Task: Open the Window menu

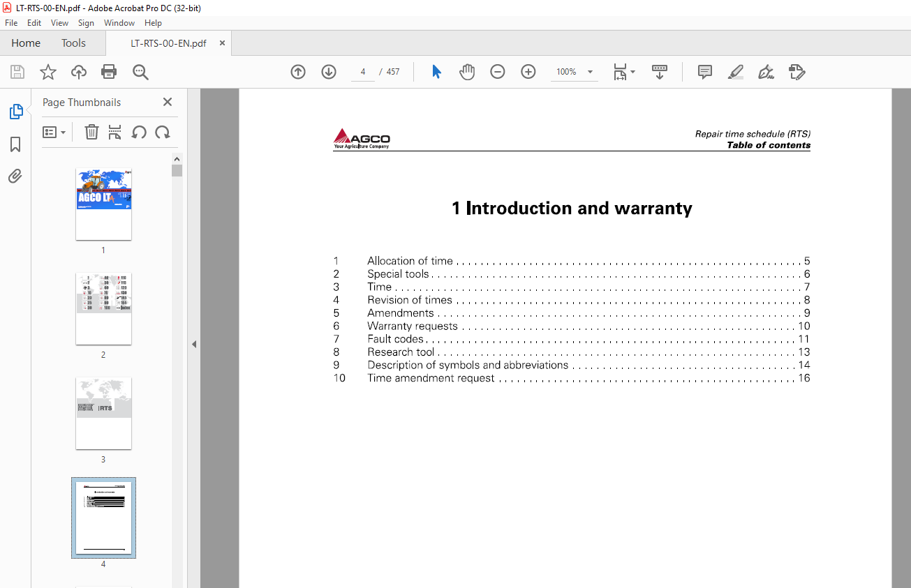Action: point(119,23)
